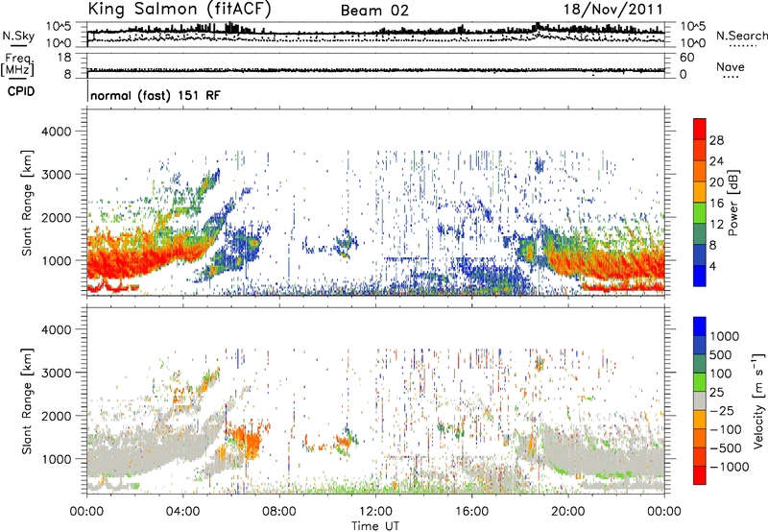Click the '28' tick on the power colorbar
The width and height of the screenshot is (768, 532).
[716, 140]
